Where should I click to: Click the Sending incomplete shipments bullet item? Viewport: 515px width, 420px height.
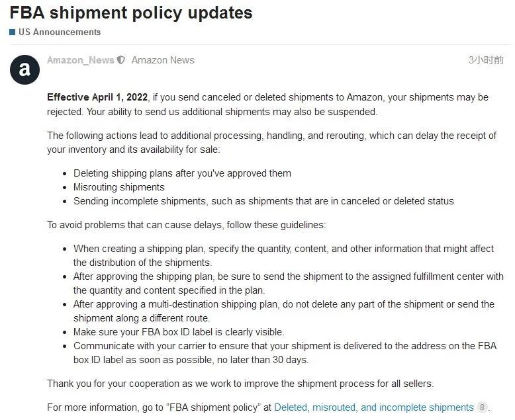(x=263, y=201)
